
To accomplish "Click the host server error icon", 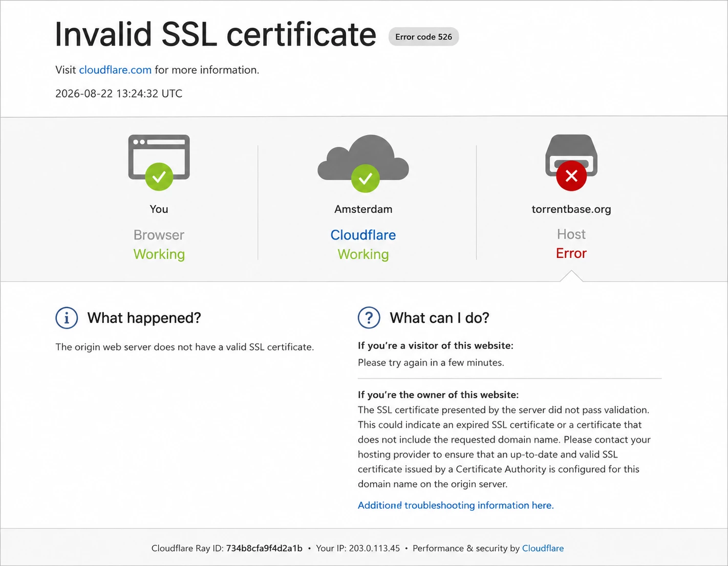I will pos(571,162).
